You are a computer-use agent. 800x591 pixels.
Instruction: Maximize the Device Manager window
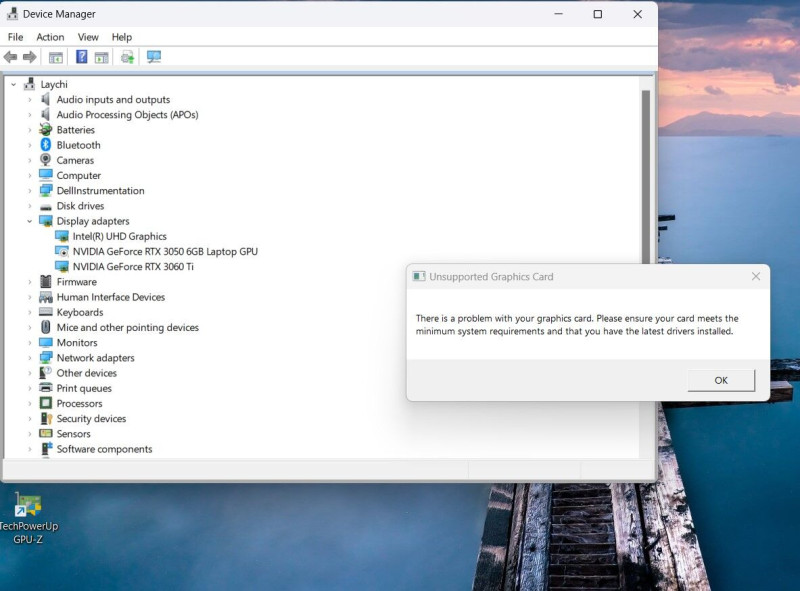pyautogui.click(x=597, y=14)
